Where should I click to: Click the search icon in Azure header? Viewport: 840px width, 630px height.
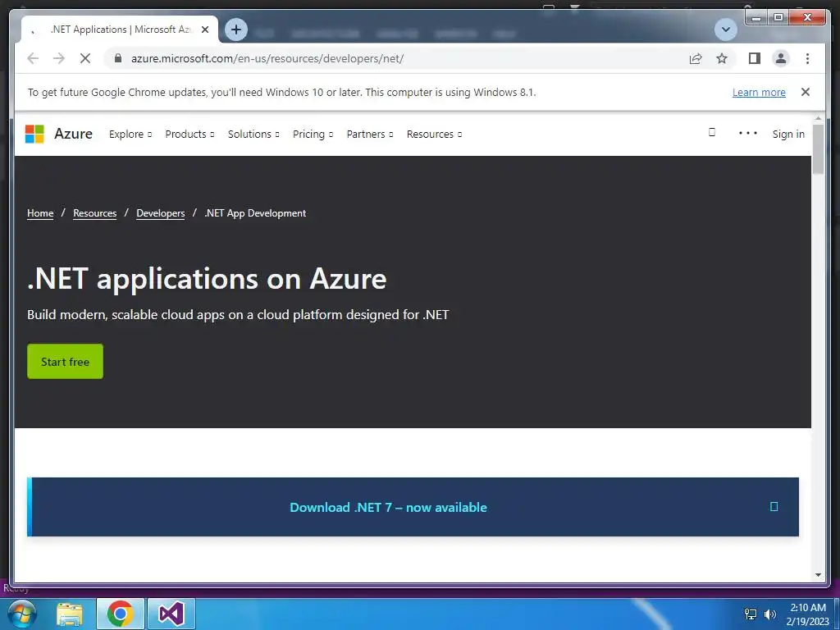(x=711, y=132)
